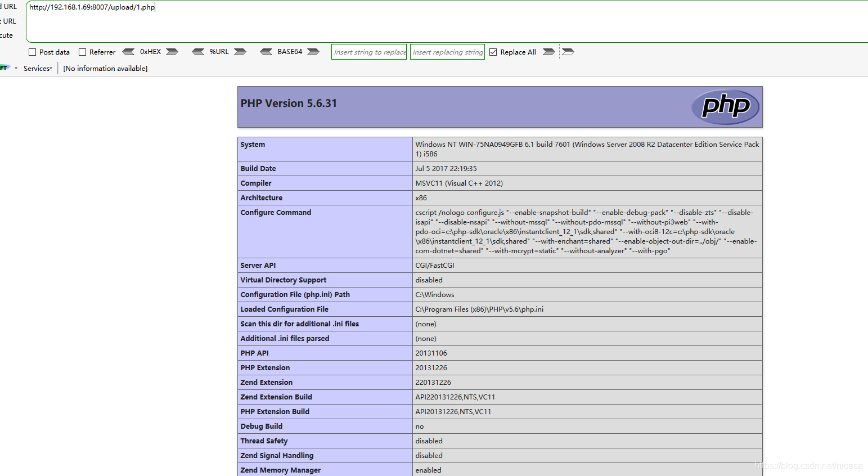Click the Execute button at left
The image size is (868, 476).
pos(7,35)
